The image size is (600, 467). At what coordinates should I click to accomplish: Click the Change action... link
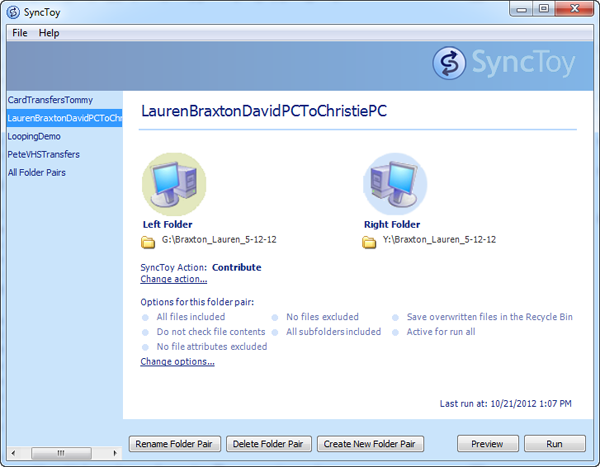pos(174,279)
